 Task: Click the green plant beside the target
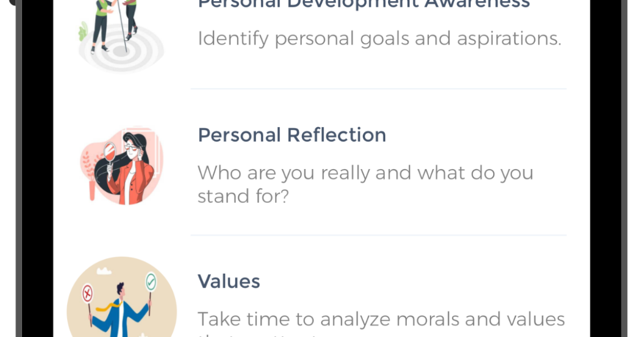tap(83, 32)
